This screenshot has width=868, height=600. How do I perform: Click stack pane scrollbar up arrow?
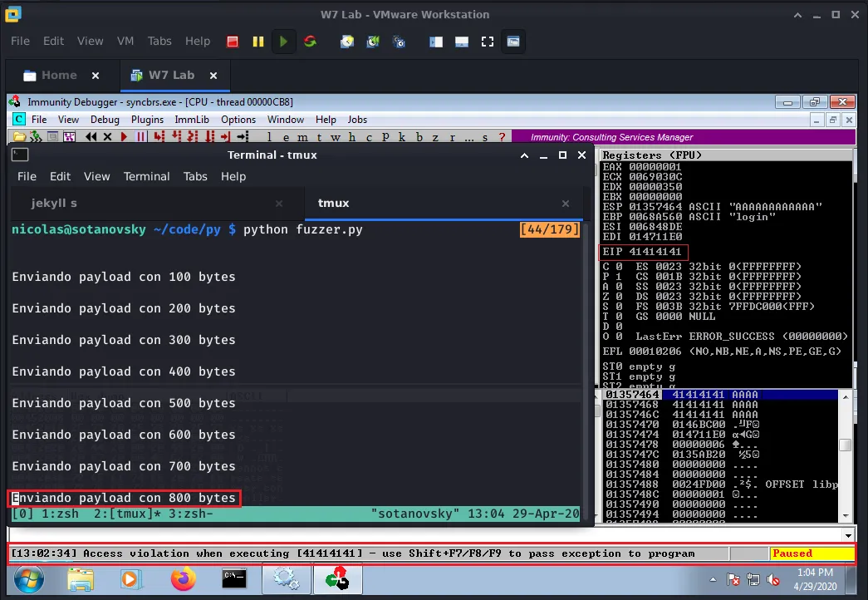point(846,396)
